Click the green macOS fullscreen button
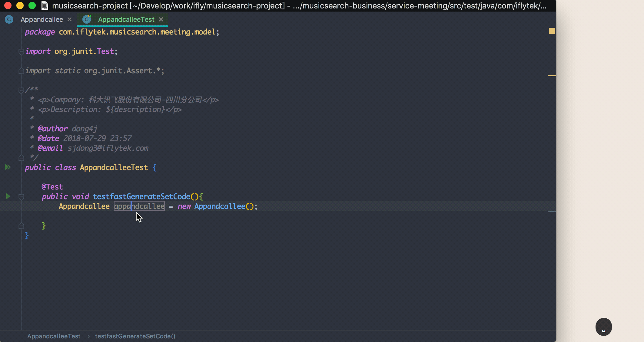644x342 pixels. coord(32,5)
